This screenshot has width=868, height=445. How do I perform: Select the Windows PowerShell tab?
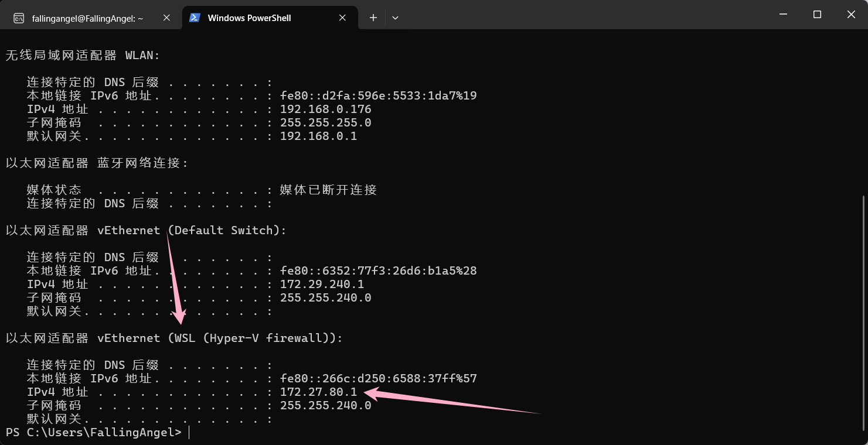[270, 18]
